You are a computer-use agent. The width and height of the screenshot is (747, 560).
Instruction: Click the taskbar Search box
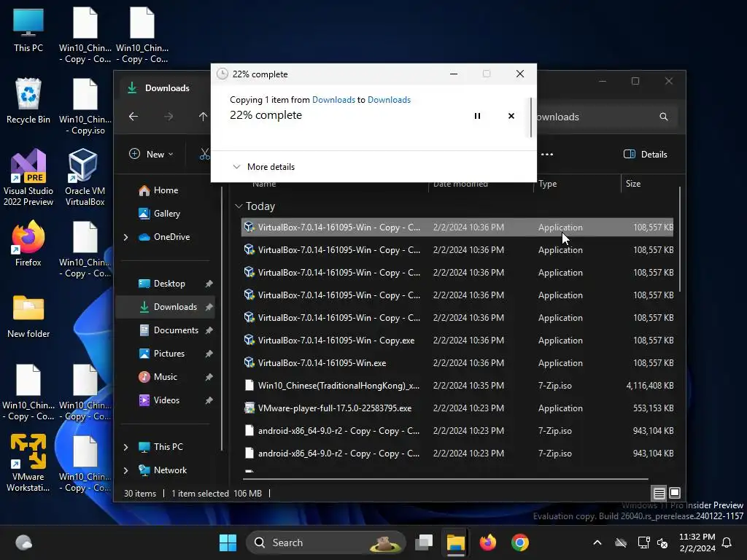coord(326,542)
